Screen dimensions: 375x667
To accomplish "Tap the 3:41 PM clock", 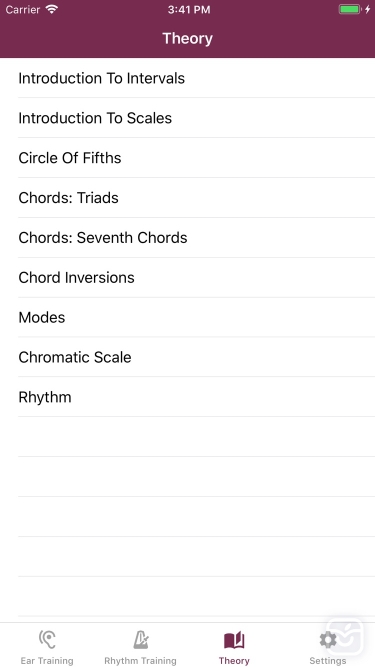I will [189, 9].
